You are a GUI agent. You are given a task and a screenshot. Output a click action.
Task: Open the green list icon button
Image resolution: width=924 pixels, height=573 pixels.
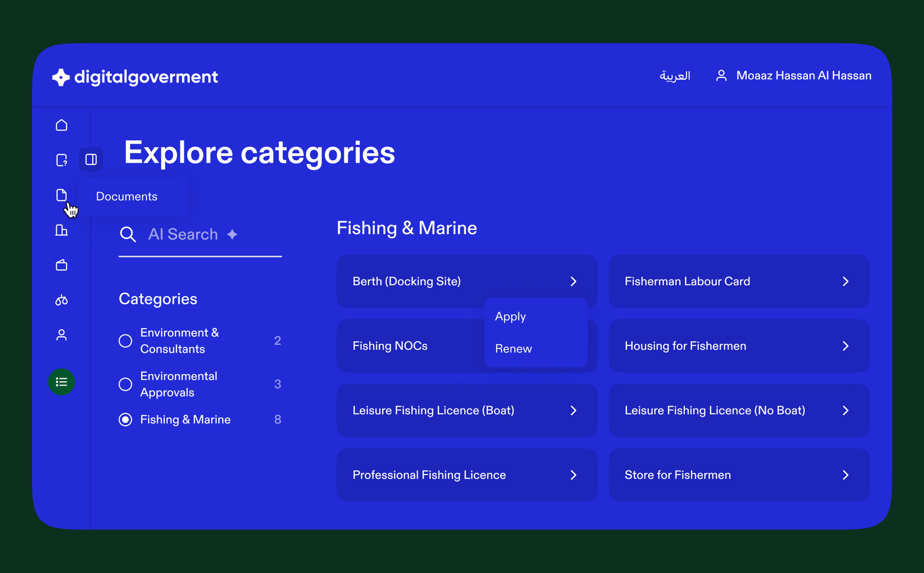point(61,382)
